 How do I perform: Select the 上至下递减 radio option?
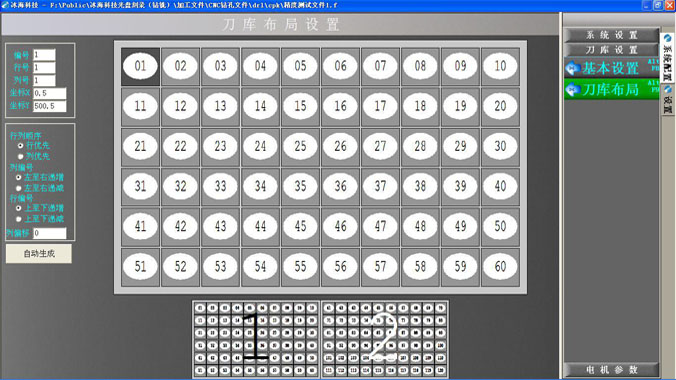tap(19, 219)
